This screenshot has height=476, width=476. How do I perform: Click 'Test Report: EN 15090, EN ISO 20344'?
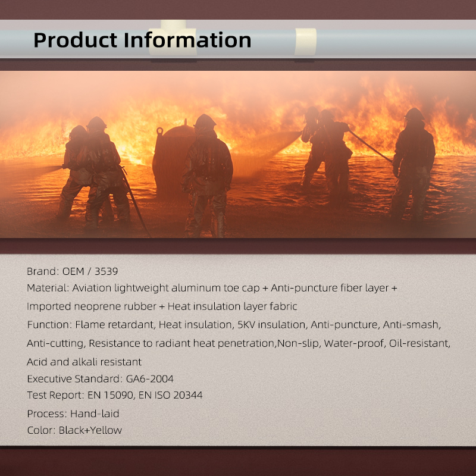[114, 395]
